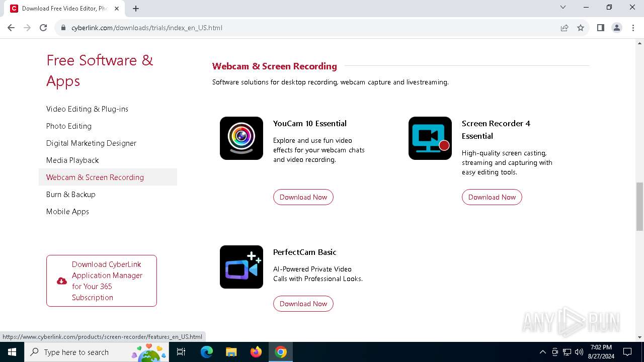Click the cloud download icon in Application Manager box
Viewport: 644px width, 362px height.
pos(62,281)
